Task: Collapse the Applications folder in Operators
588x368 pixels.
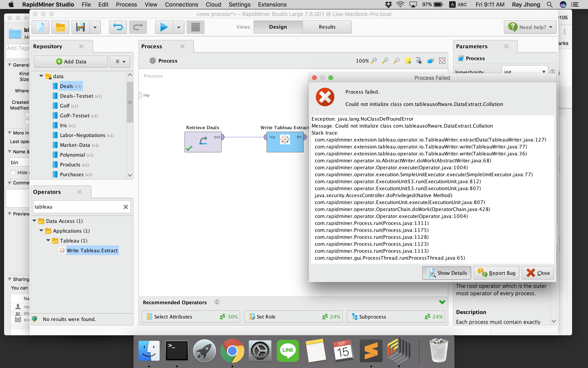Action: tap(41, 230)
